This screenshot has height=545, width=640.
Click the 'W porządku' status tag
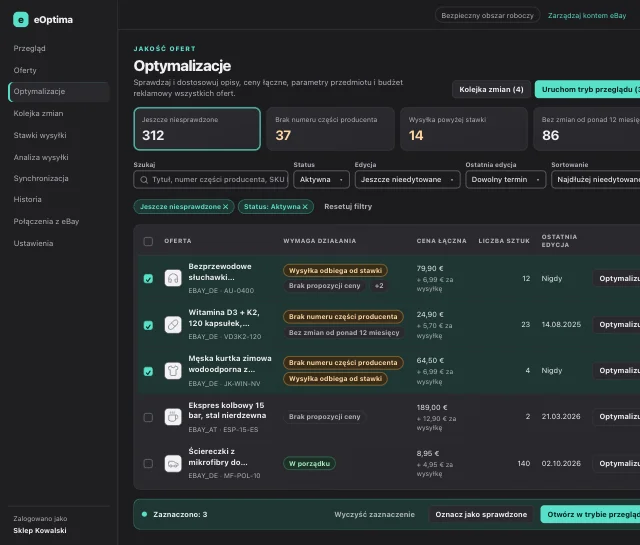pos(309,464)
